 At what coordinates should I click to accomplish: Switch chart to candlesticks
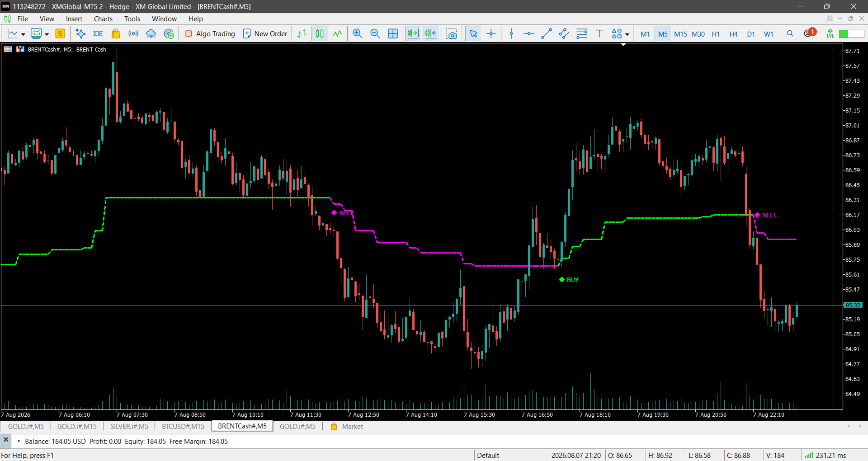[x=320, y=34]
